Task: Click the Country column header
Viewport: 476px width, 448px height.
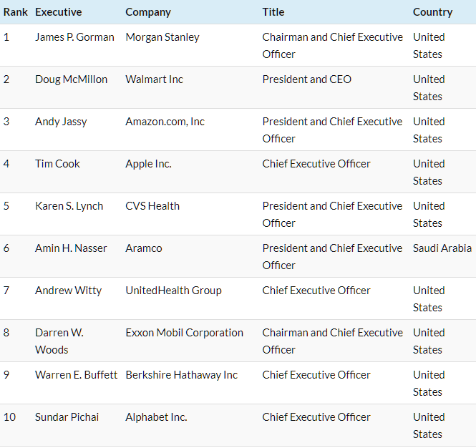Action: [x=432, y=12]
